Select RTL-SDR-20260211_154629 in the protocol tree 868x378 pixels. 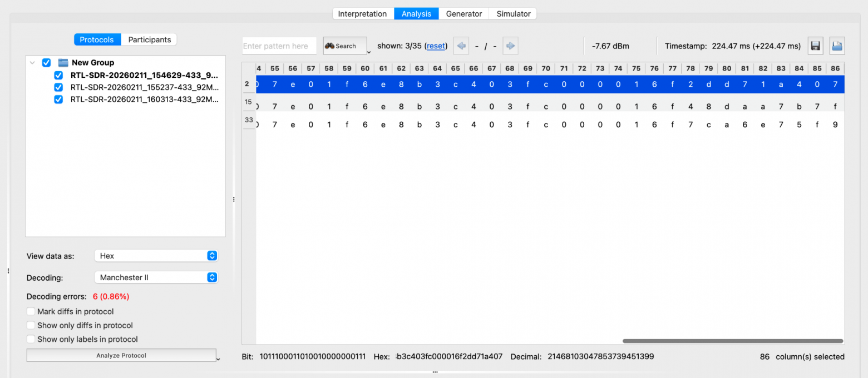144,75
